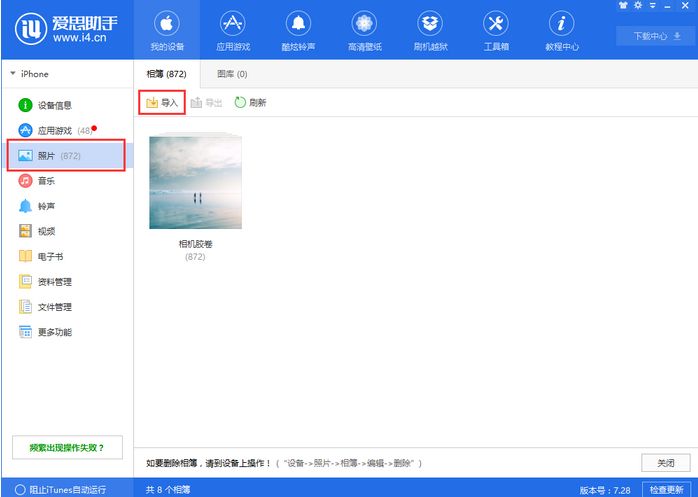Click 导出 export button
This screenshot has width=698, height=497.
pyautogui.click(x=206, y=103)
